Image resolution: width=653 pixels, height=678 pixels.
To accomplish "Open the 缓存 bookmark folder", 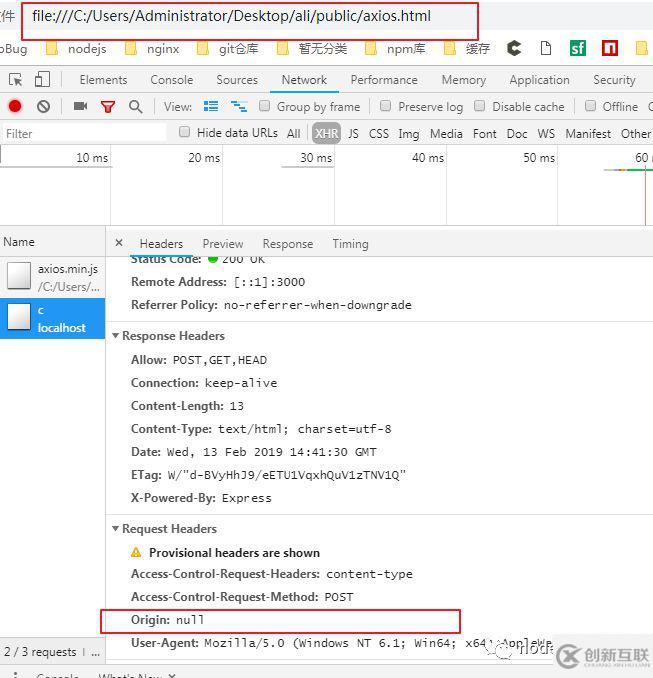I will click(467, 49).
